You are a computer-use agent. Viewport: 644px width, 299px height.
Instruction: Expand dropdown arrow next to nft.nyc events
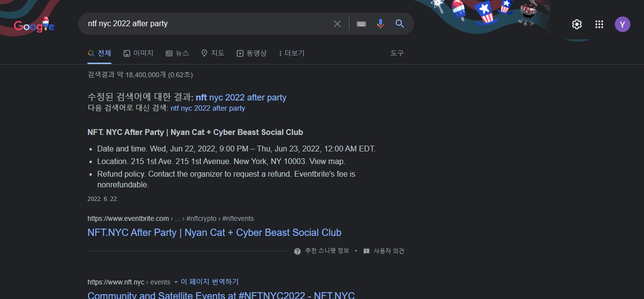176,282
